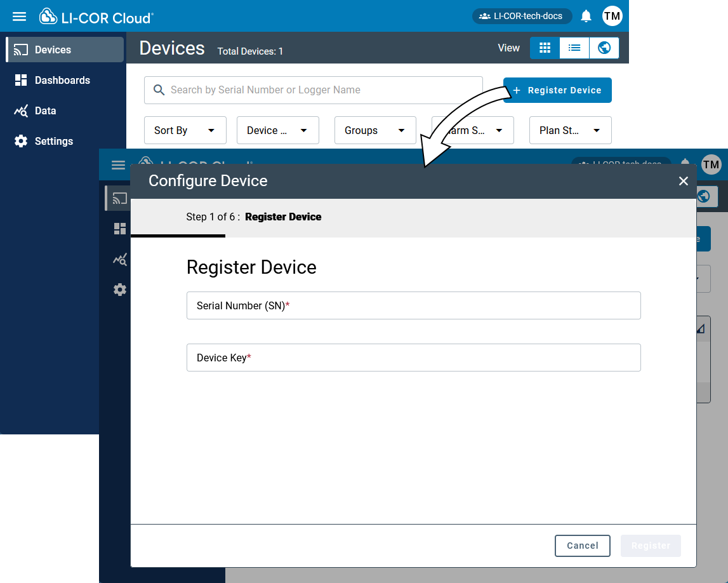Expand the Alarm Status dropdown
This screenshot has height=583, width=728.
[473, 131]
